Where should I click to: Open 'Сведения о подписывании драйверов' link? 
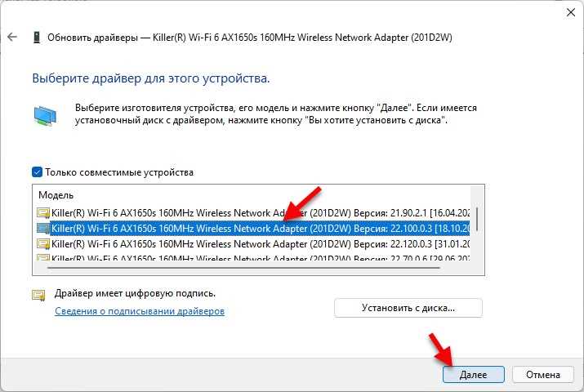[x=140, y=311]
